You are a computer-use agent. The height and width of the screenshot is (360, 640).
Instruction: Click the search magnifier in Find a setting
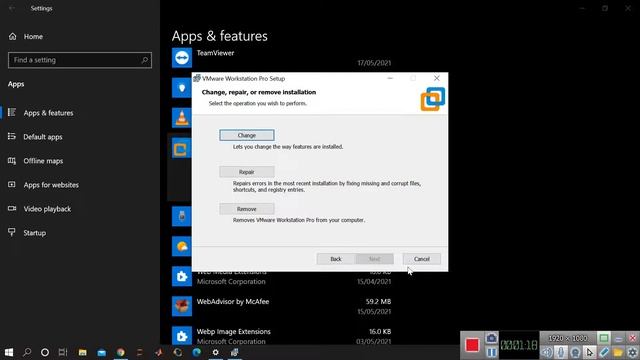tap(144, 60)
